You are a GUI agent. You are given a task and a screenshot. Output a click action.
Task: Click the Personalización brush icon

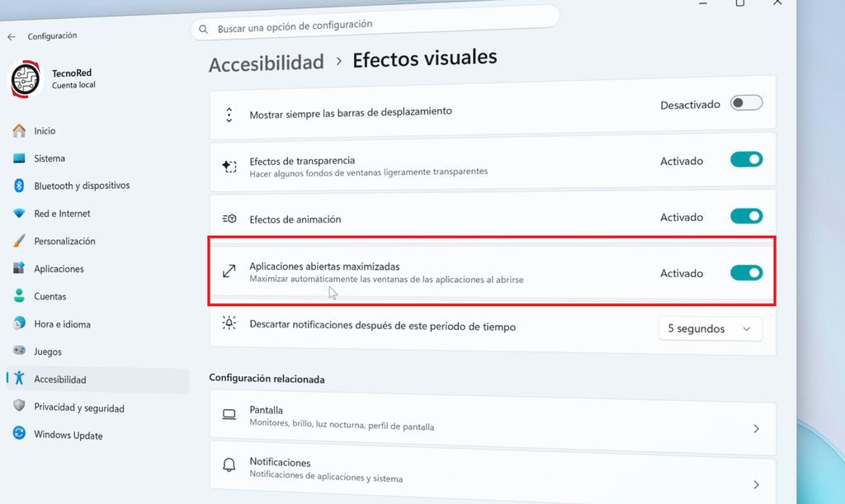pos(19,241)
